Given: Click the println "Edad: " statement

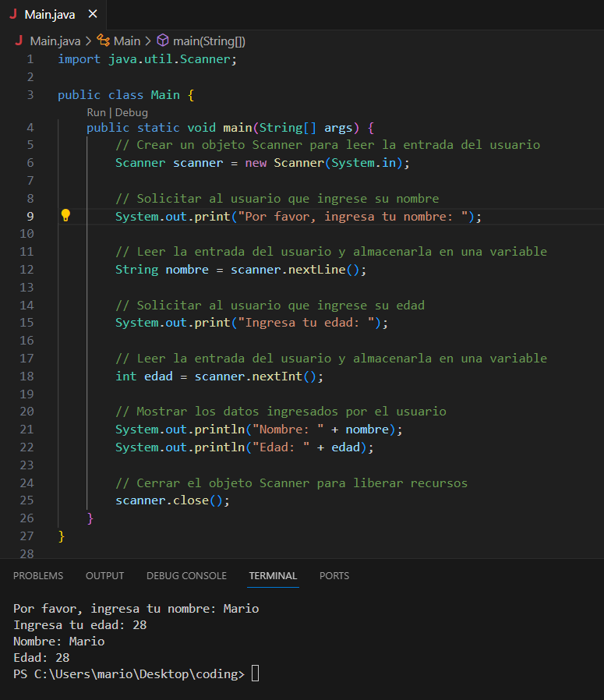Looking at the screenshot, I should pos(245,447).
